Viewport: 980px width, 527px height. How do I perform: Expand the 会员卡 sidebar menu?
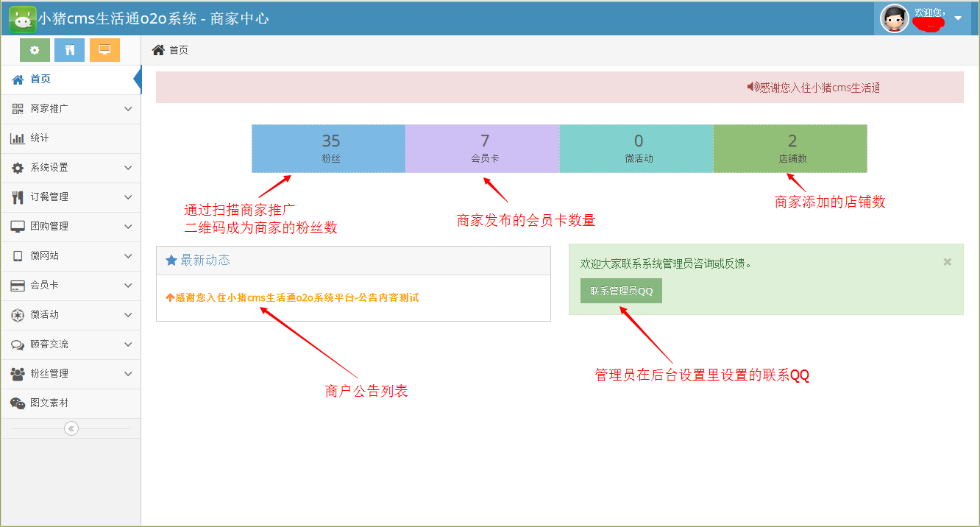pos(70,286)
